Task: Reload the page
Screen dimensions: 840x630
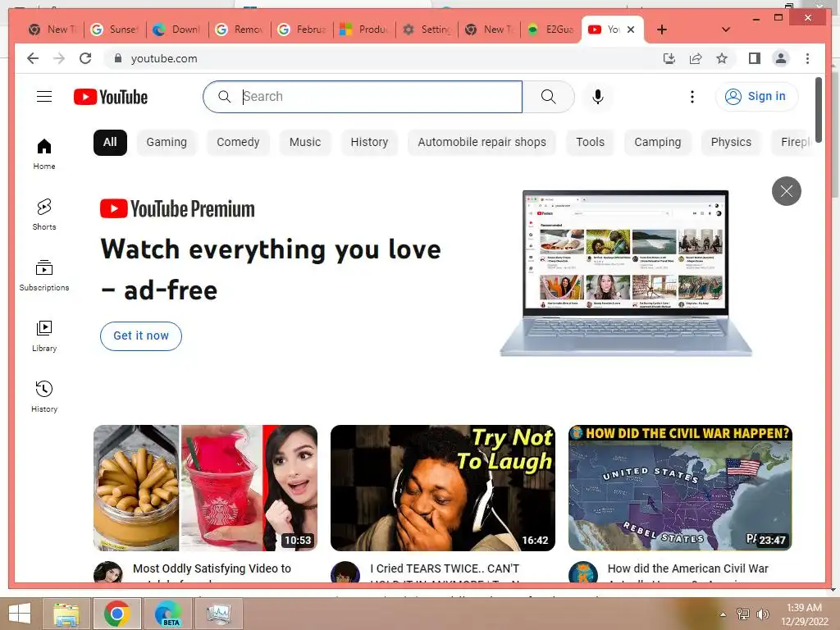Action: (85, 58)
